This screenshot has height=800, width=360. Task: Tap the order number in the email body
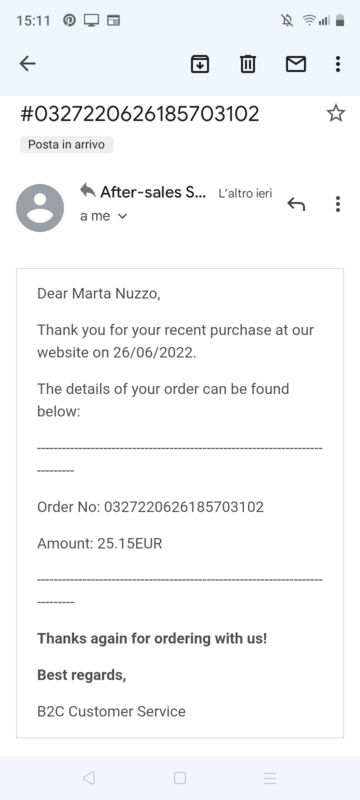pyautogui.click(x=184, y=507)
